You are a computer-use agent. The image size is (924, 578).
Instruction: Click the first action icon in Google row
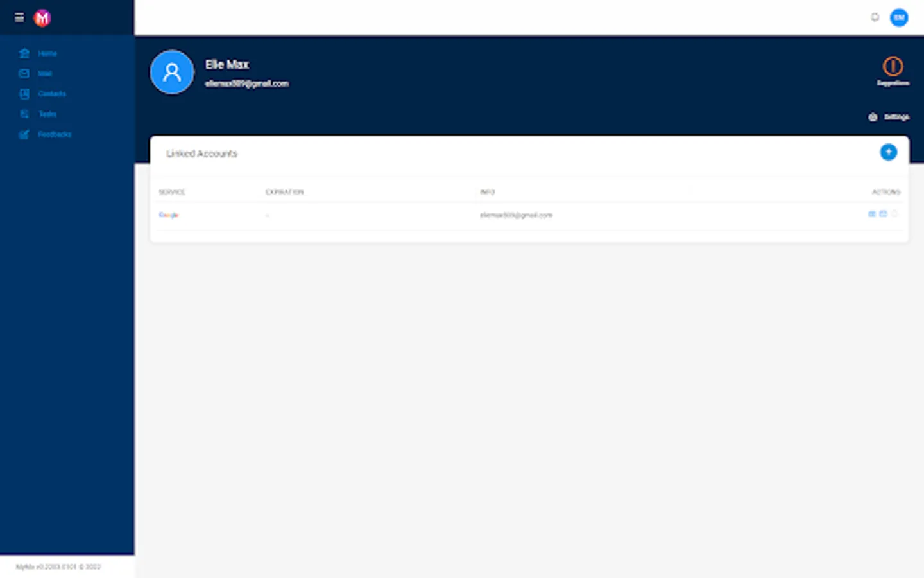(x=872, y=214)
